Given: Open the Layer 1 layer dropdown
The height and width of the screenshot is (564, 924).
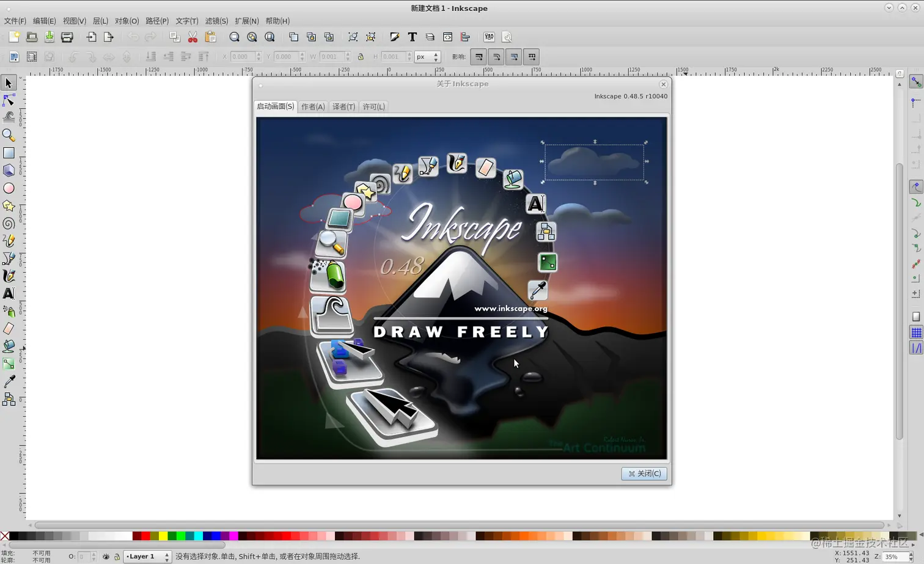Looking at the screenshot, I should pos(147,557).
